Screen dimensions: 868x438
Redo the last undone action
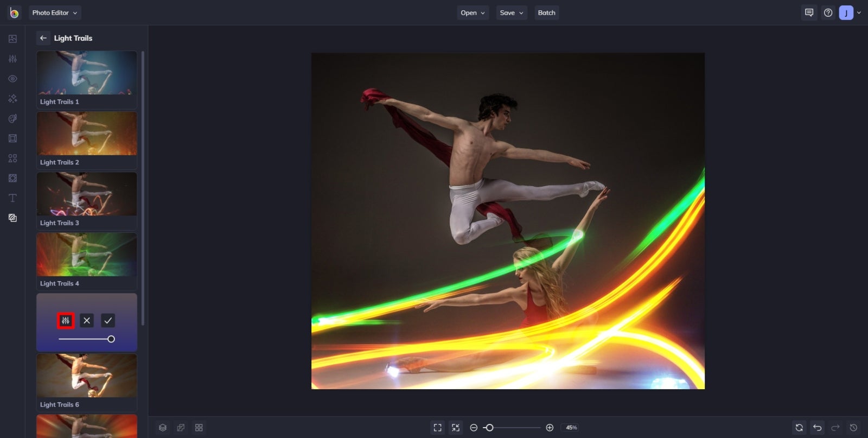pyautogui.click(x=835, y=428)
